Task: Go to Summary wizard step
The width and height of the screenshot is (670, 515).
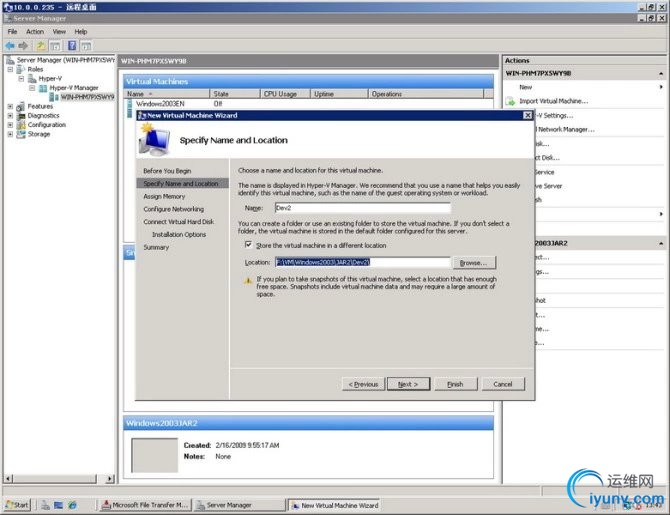Action: (x=156, y=247)
